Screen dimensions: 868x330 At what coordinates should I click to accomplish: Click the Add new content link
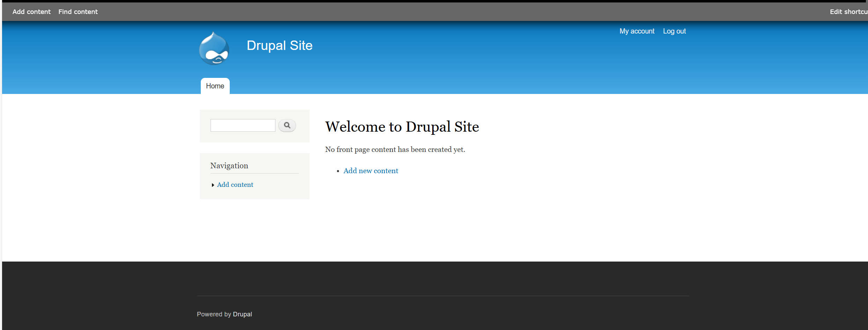click(x=370, y=171)
